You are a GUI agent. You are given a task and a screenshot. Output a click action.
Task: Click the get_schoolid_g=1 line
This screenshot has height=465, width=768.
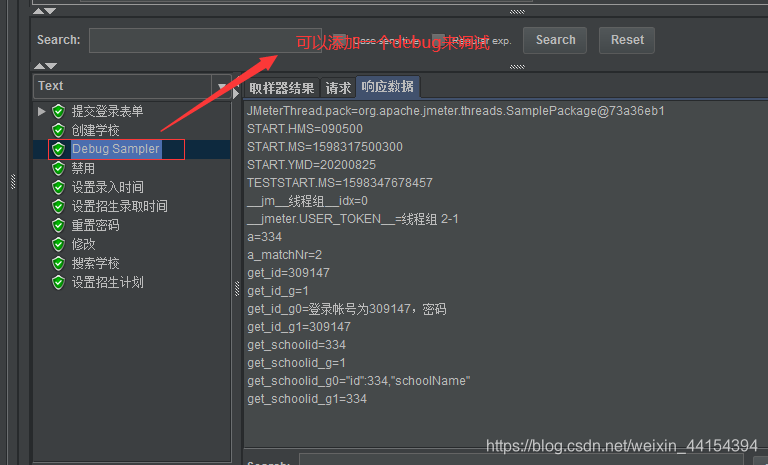point(296,363)
